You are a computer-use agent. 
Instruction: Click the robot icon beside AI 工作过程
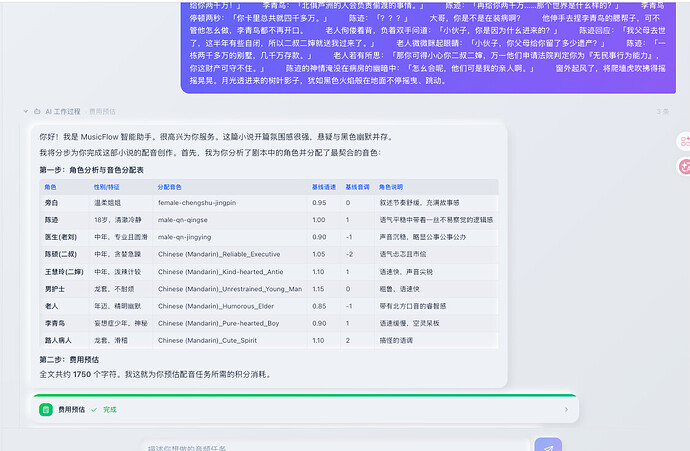pos(37,111)
